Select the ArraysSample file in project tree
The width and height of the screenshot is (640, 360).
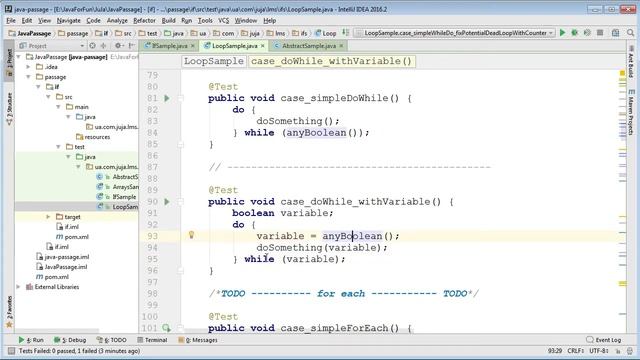click(118, 187)
